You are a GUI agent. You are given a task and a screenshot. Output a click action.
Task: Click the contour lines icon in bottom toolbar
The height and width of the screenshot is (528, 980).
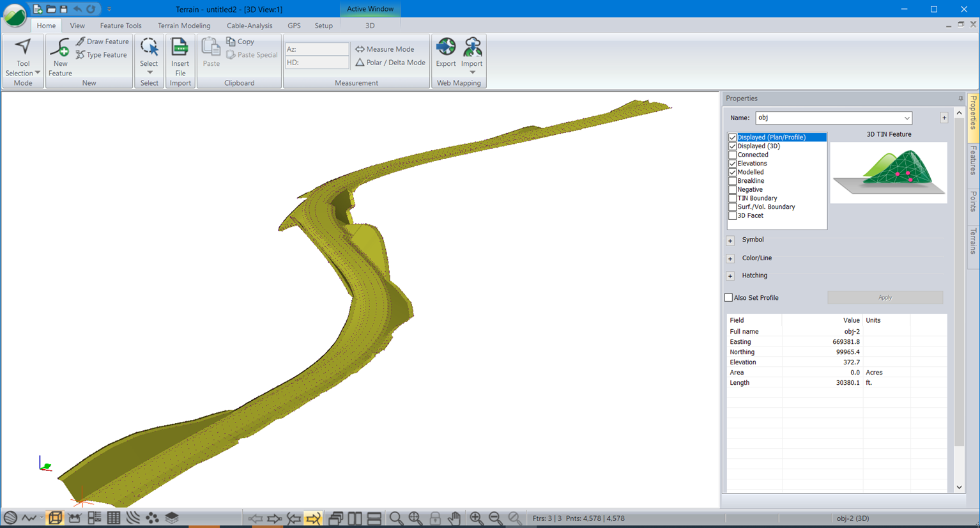point(133,518)
